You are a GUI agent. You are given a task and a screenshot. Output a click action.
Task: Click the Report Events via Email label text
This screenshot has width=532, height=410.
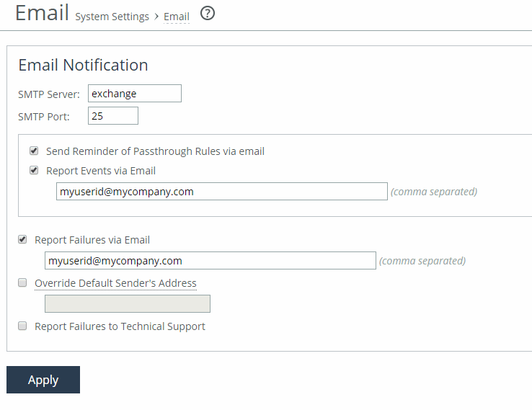click(x=101, y=171)
